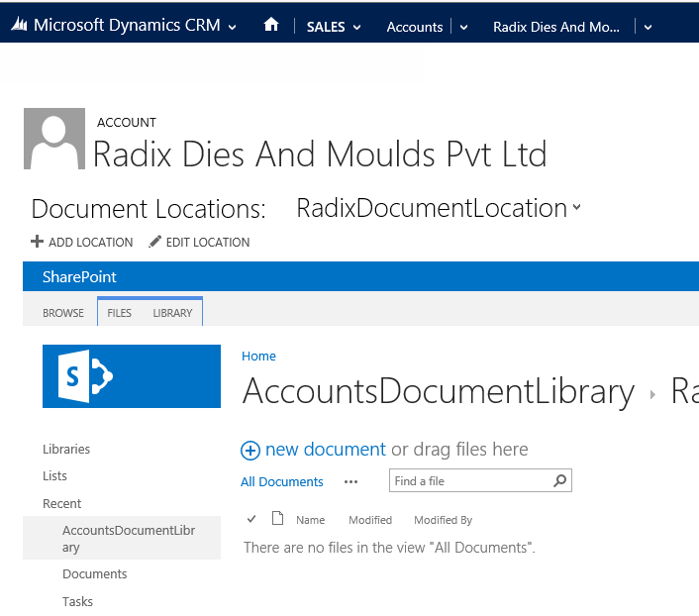Open Lists in the quick launch

54,476
